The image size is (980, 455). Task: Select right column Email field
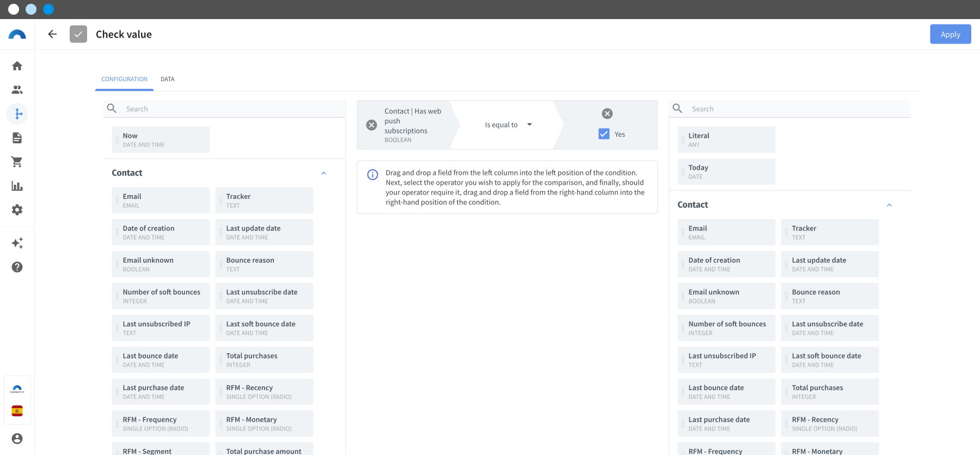click(x=726, y=232)
